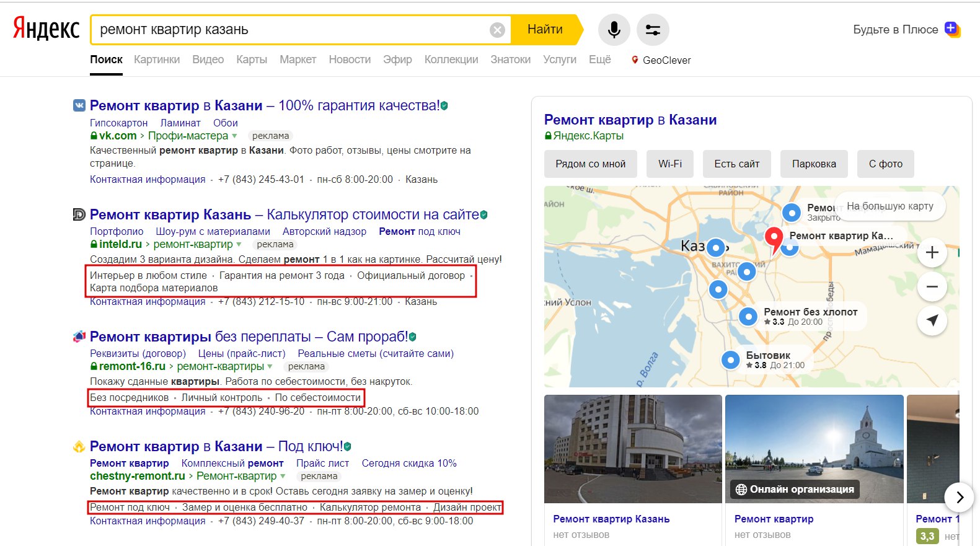Open 'Реальные сметы (считайте сами)' sitelink
The image size is (980, 546).
(376, 353)
